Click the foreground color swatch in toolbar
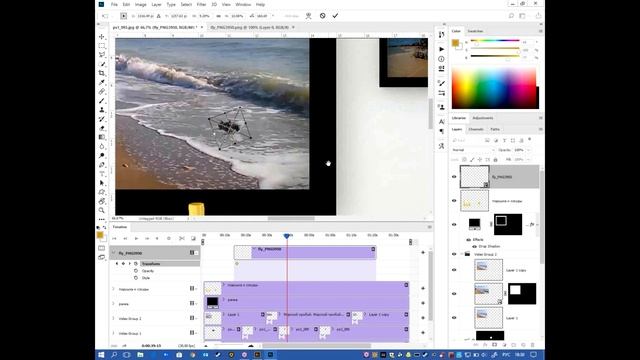The image size is (640, 360). tap(100, 235)
